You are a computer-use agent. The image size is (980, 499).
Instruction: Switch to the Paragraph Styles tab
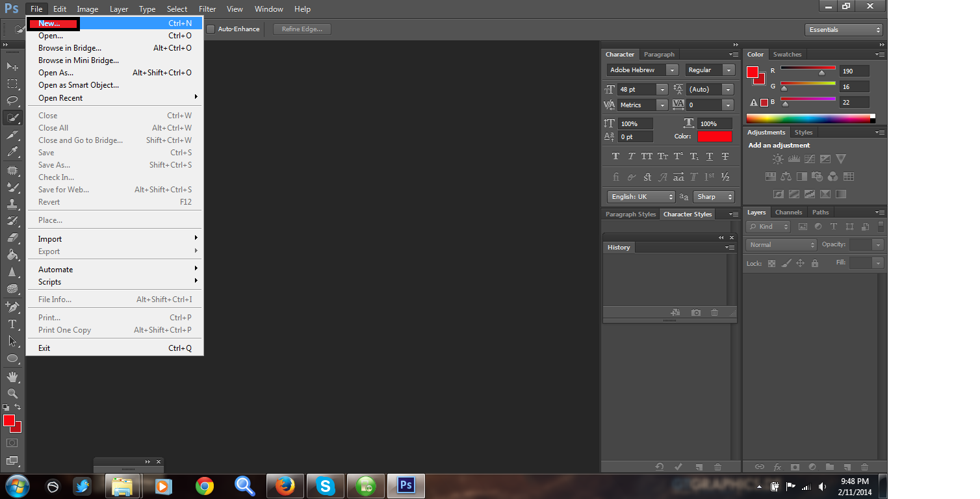click(x=630, y=214)
